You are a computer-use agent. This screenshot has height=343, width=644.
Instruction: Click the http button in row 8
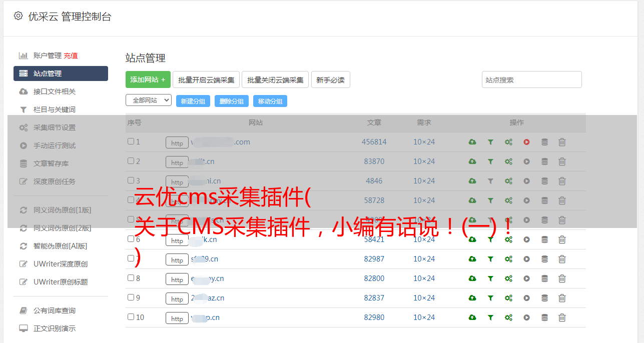tap(177, 279)
